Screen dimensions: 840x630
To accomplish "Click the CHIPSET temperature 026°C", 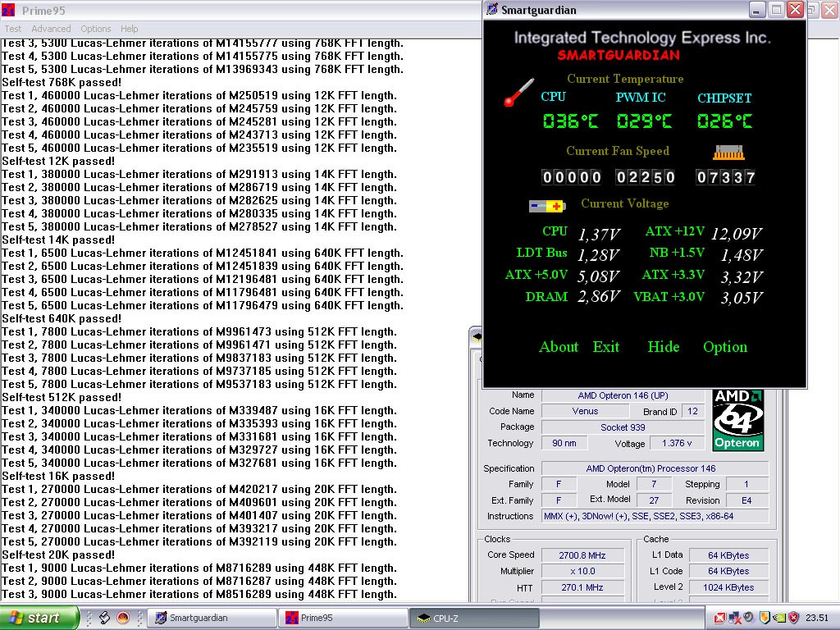I will coord(724,121).
